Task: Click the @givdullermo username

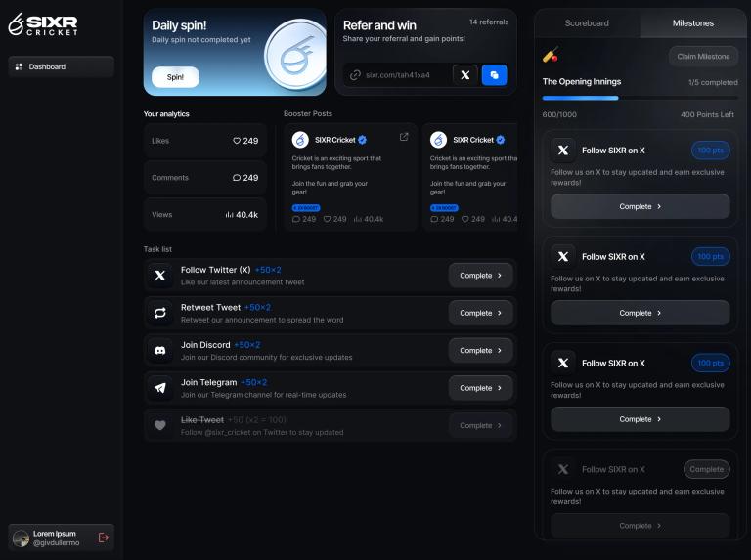Action: 56,543
